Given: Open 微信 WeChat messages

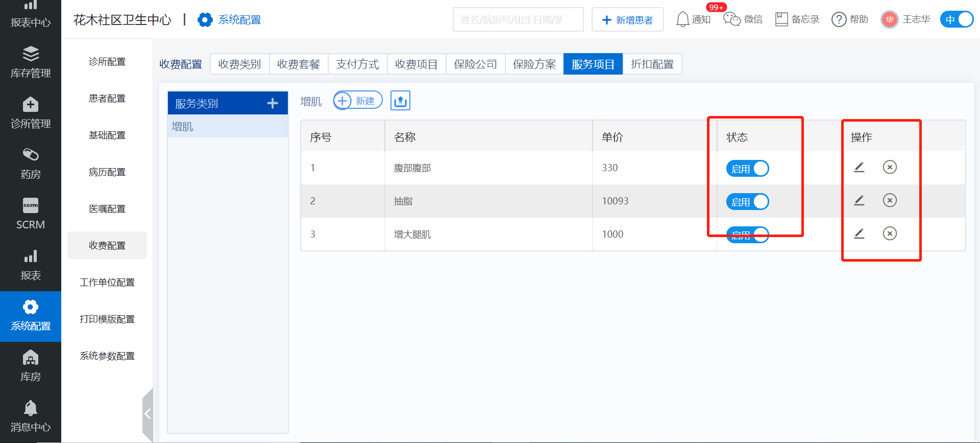Looking at the screenshot, I should [x=743, y=19].
